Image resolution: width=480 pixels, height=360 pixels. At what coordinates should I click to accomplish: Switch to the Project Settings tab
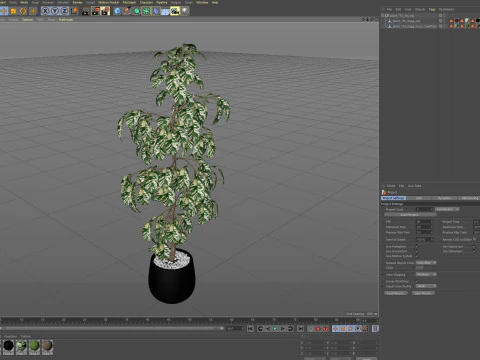(x=394, y=198)
